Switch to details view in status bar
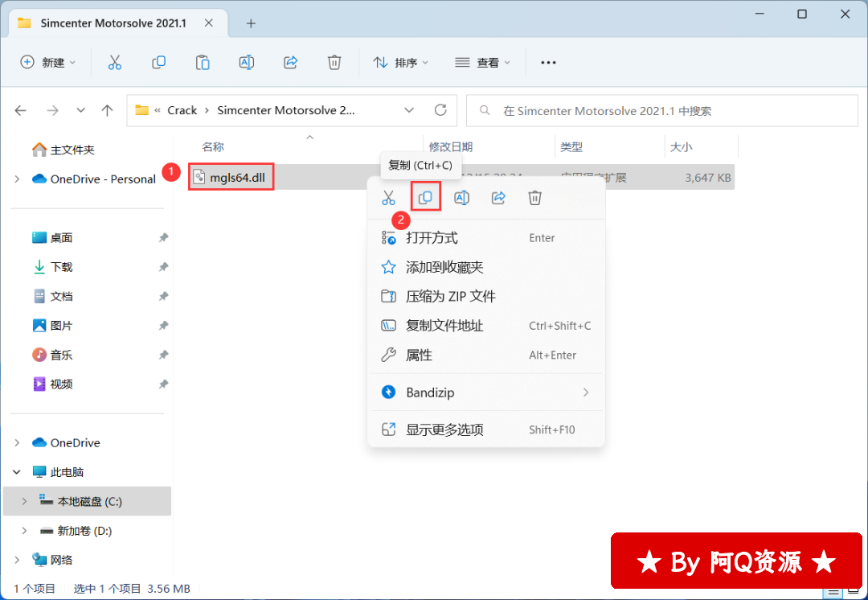Screen dimensions: 868x600 coord(833,592)
